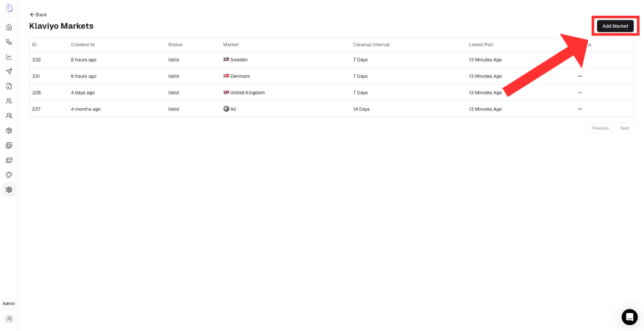Click the Status column header

175,45
